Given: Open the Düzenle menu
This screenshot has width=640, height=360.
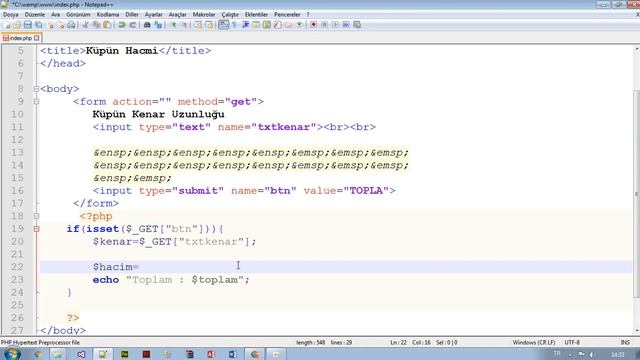Looking at the screenshot, I should pyautogui.click(x=35, y=15).
